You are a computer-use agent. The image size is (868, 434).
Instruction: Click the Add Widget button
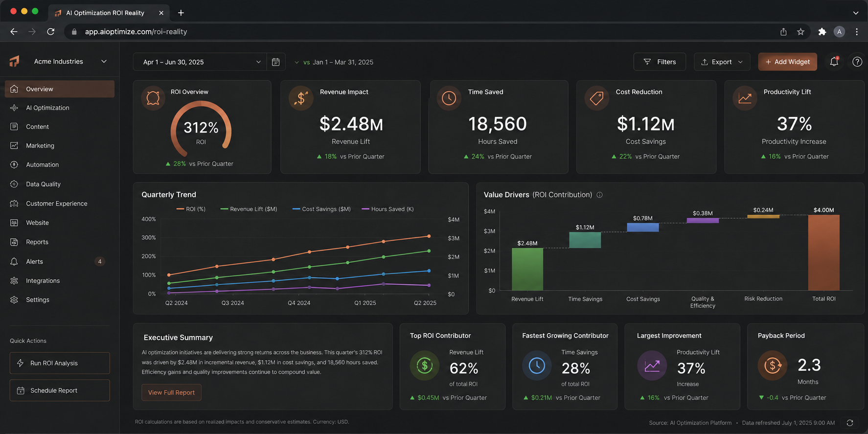tap(788, 62)
